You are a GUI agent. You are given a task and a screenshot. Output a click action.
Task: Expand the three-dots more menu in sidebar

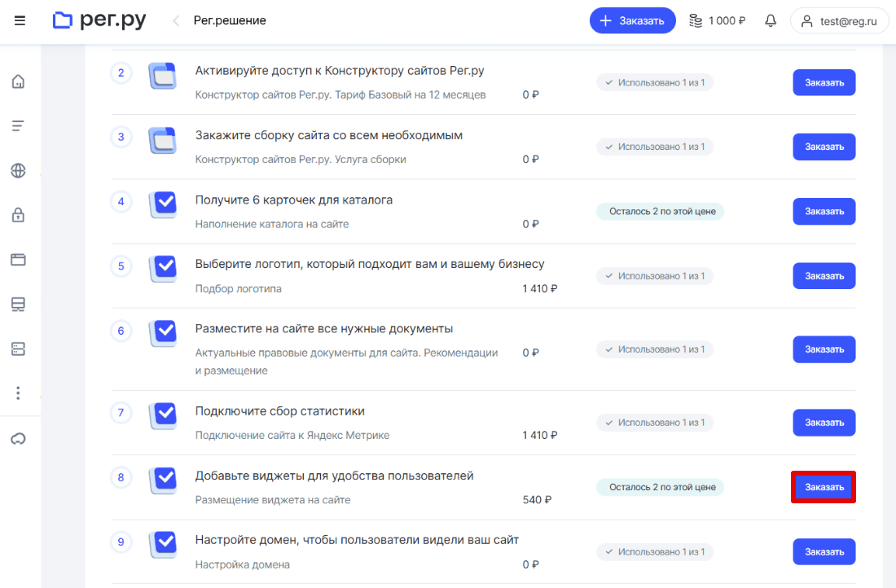coord(18,393)
